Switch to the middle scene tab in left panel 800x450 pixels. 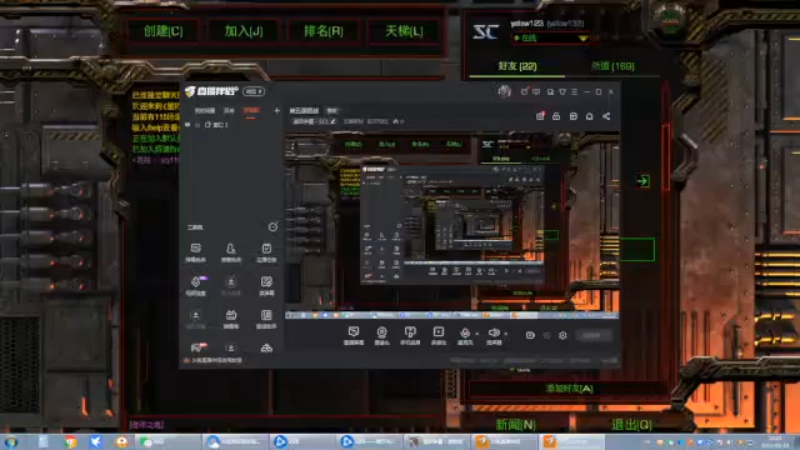(229, 111)
